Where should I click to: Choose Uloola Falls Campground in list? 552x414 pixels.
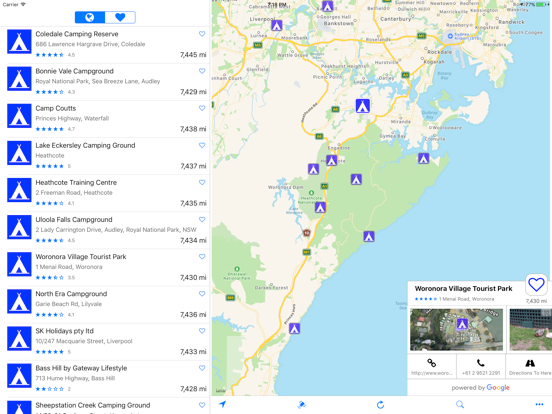(x=105, y=231)
